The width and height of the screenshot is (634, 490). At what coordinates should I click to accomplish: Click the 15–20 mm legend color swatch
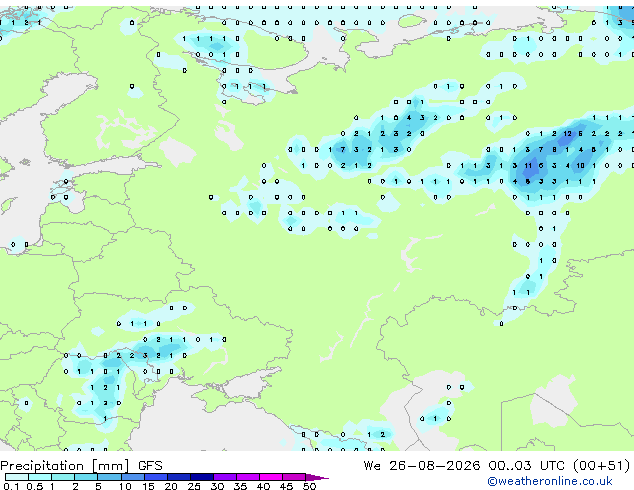pyautogui.click(x=156, y=477)
